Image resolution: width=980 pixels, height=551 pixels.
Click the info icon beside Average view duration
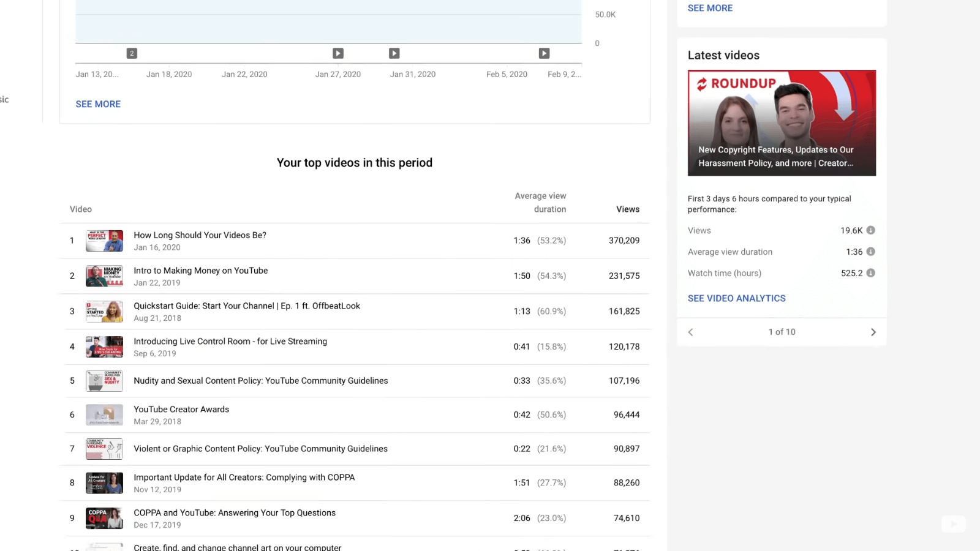point(870,252)
